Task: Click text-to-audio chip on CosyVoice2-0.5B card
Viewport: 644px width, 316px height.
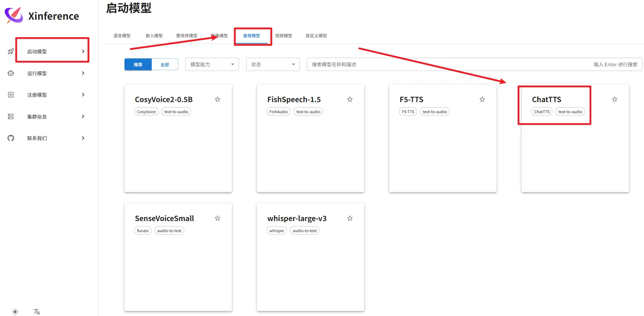Action: (x=176, y=112)
